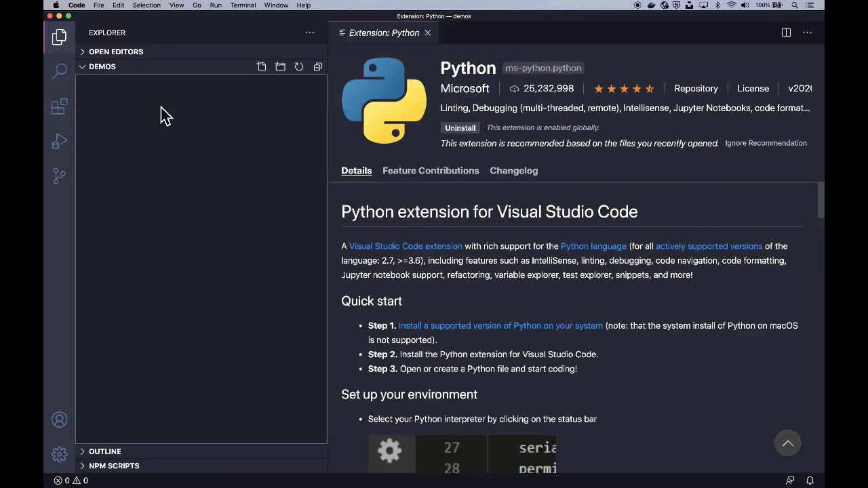Open the Edit menu
This screenshot has height=488, width=868.
coord(119,5)
